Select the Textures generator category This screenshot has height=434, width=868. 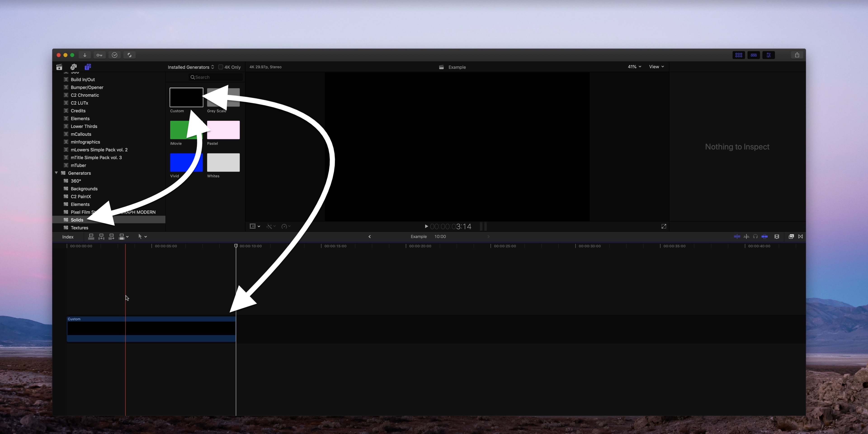[79, 228]
